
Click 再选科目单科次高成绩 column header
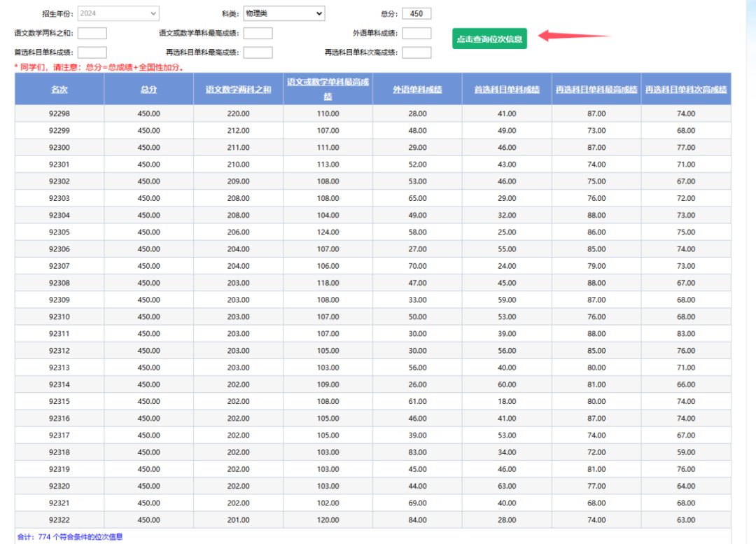click(686, 90)
